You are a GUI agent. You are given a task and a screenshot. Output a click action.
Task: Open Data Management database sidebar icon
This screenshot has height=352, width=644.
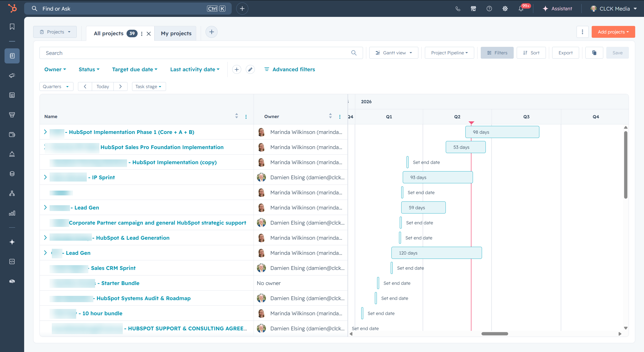pyautogui.click(x=12, y=174)
